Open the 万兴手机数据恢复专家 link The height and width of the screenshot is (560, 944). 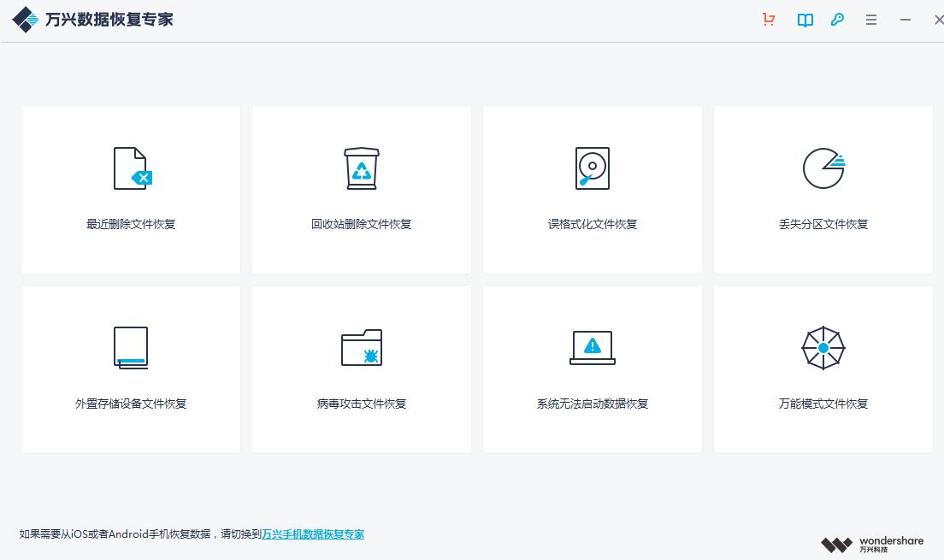(313, 533)
